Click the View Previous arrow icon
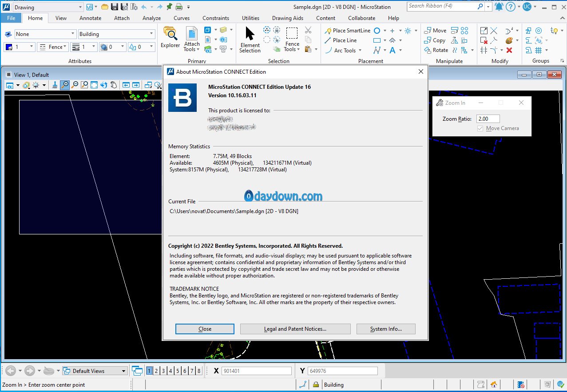The height and width of the screenshot is (392, 567). click(x=126, y=85)
